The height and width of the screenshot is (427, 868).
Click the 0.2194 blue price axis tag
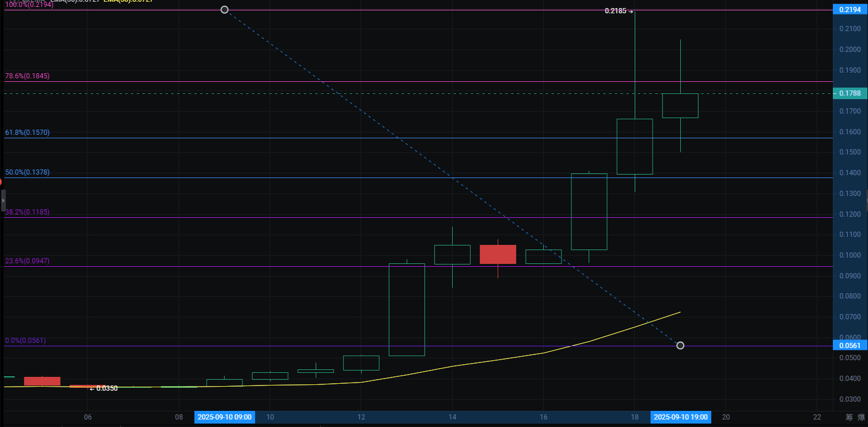click(x=850, y=10)
